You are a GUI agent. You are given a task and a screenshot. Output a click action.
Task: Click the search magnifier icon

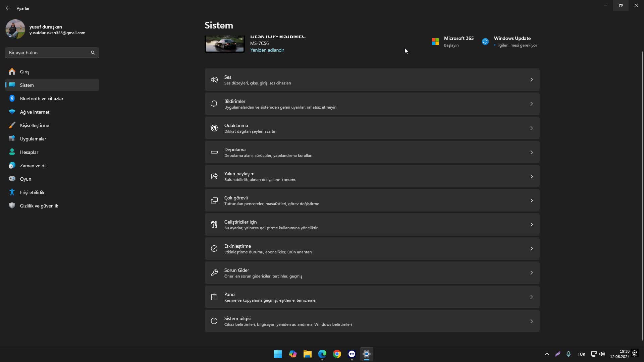click(93, 53)
